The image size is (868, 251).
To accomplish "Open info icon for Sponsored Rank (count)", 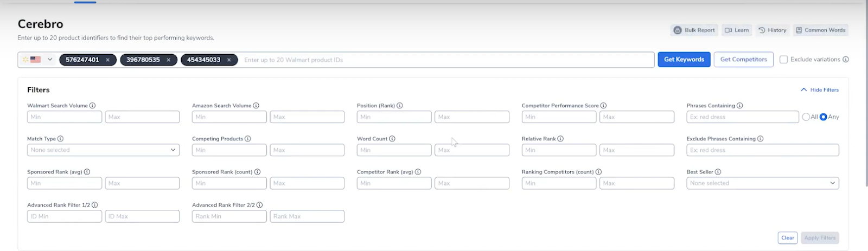I will point(257,172).
